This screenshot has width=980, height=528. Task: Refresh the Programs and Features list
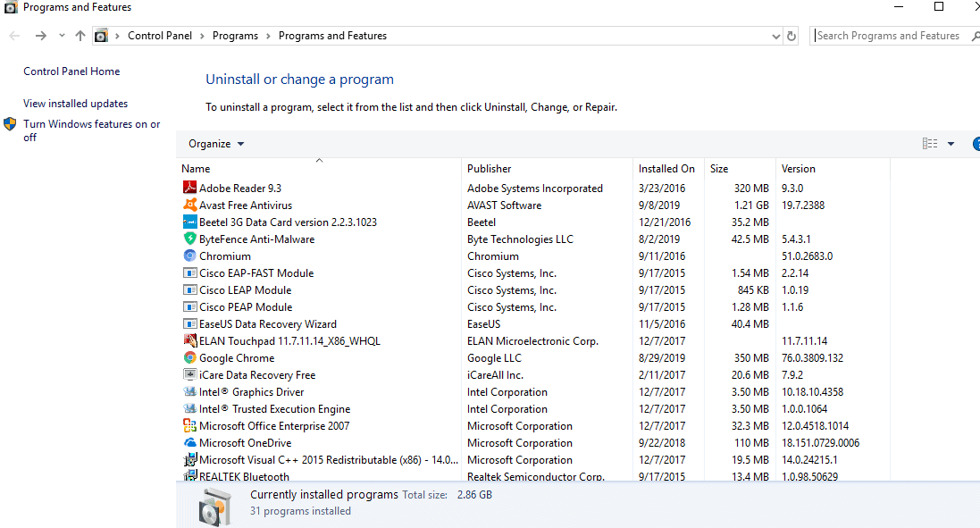(792, 36)
